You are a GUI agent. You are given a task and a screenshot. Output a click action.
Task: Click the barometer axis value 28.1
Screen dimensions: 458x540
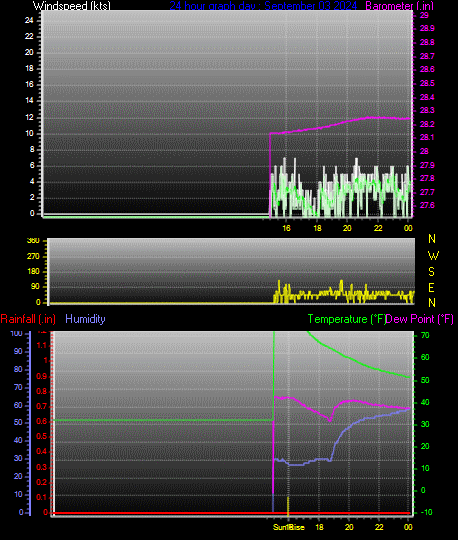click(427, 137)
